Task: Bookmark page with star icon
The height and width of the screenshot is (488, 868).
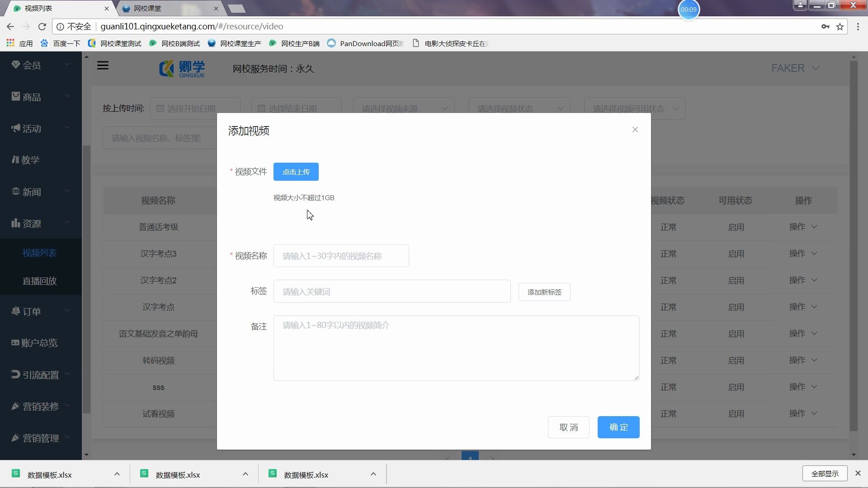Action: coord(840,27)
